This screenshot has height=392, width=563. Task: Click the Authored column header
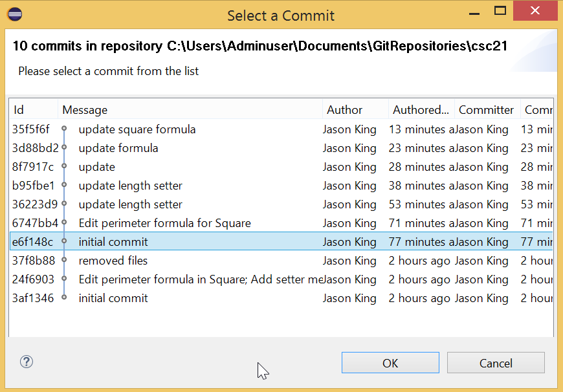tap(419, 109)
